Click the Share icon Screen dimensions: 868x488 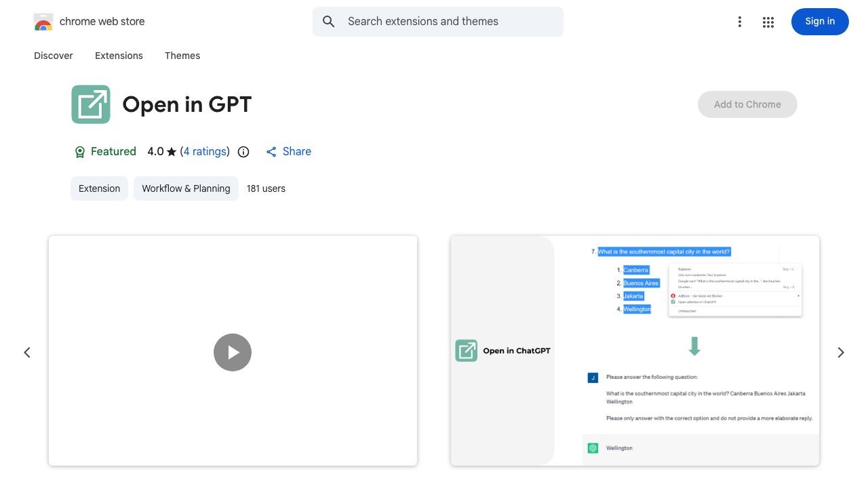(x=271, y=152)
